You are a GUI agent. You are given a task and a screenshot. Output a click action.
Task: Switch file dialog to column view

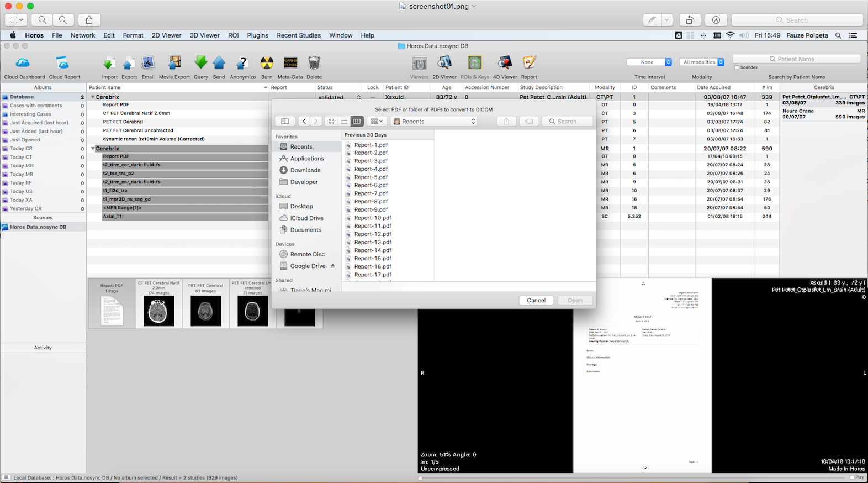[357, 122]
